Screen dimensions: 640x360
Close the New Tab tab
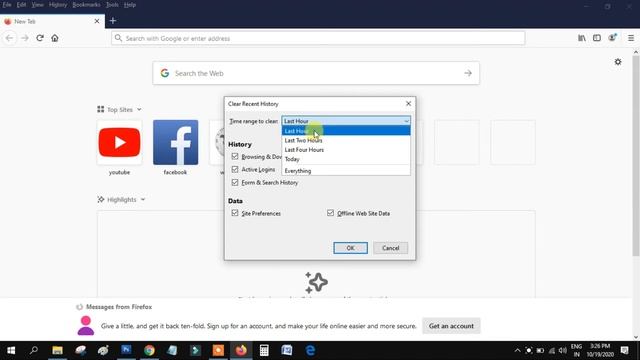pos(97,21)
